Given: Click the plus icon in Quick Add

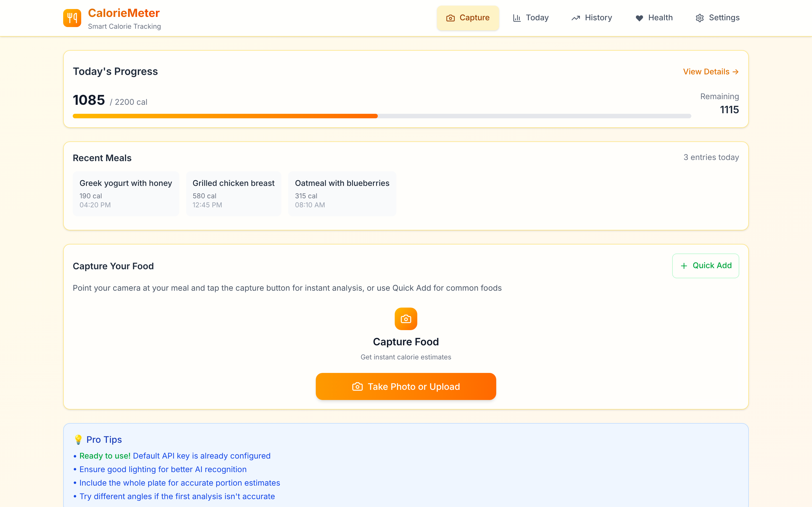Looking at the screenshot, I should [684, 266].
